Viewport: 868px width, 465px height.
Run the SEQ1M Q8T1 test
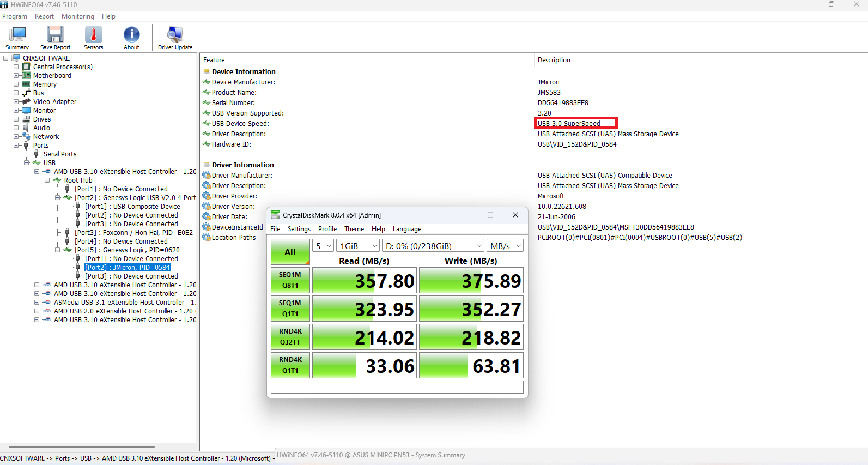[290, 280]
